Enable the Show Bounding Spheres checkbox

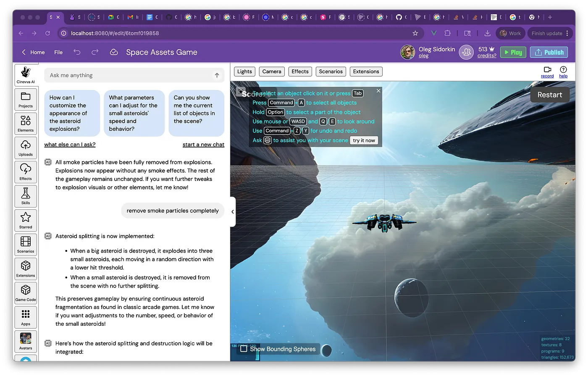click(244, 349)
